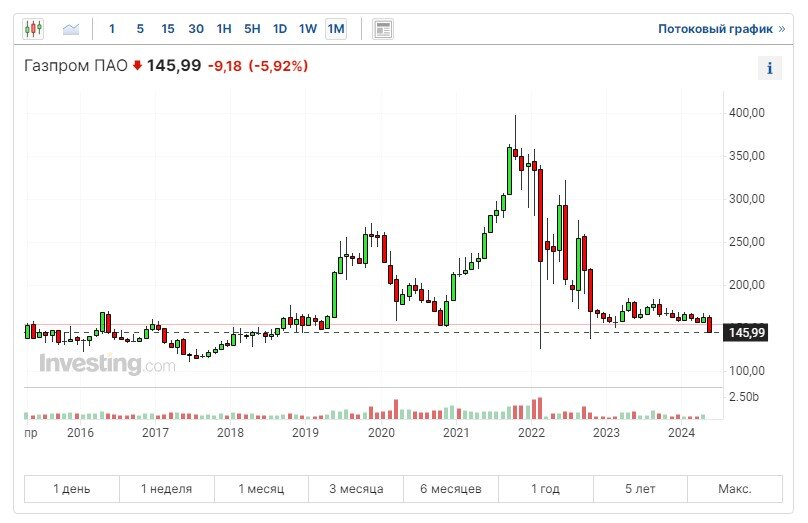Screen dimensions: 808x523
Task: Click the 2020 time axis label
Action: [x=381, y=433]
